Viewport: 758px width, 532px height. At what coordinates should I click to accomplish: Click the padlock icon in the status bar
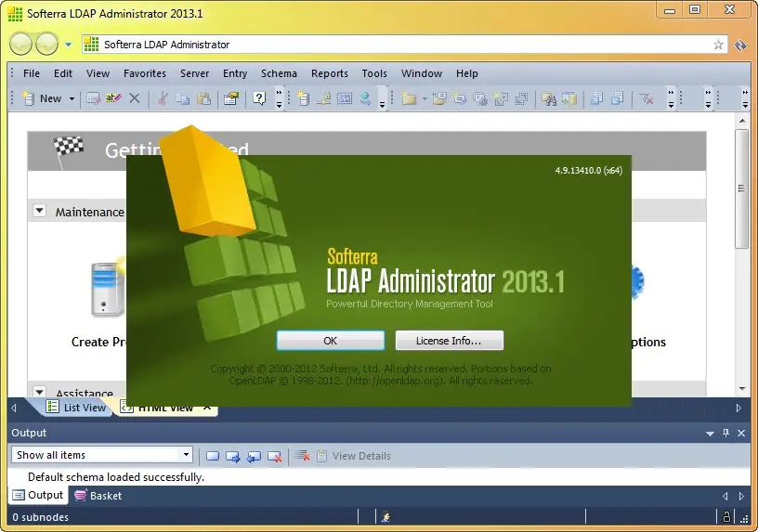click(x=726, y=517)
